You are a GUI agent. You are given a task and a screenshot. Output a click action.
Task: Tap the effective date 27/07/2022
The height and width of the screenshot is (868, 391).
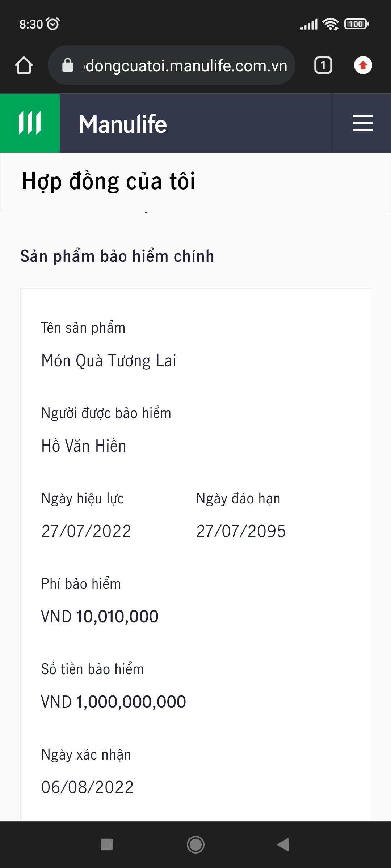(86, 531)
